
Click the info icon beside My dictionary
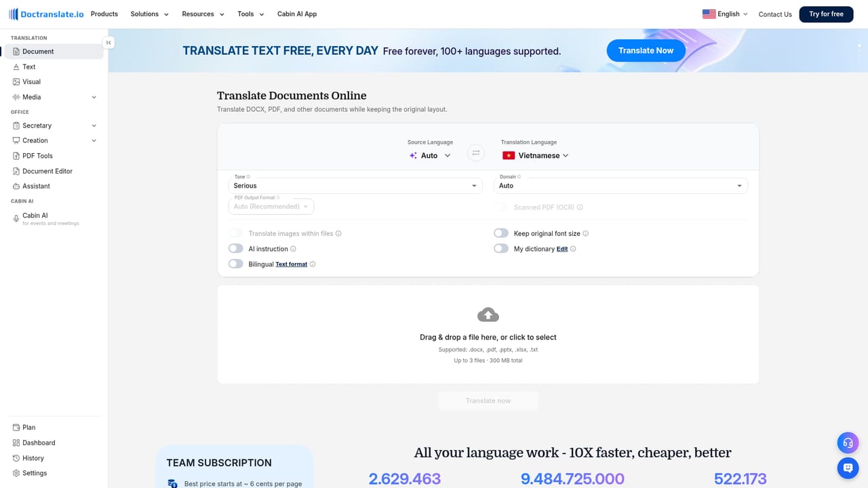(x=573, y=249)
